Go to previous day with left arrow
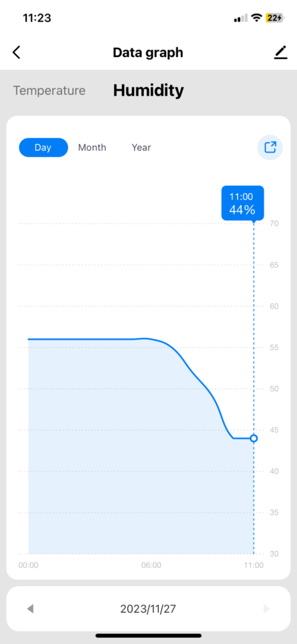Screen dimensions: 297x644 coord(30,609)
